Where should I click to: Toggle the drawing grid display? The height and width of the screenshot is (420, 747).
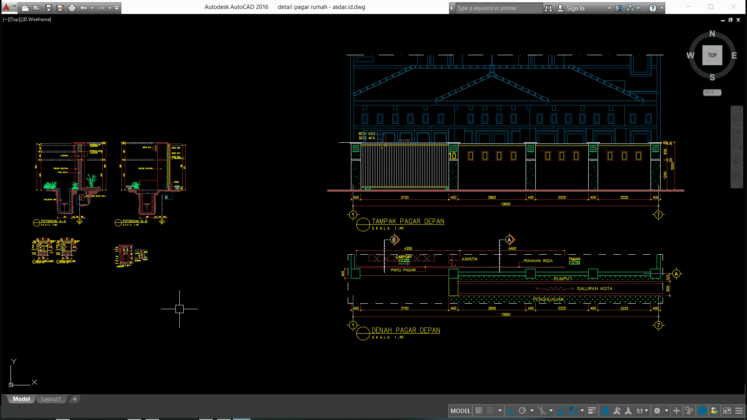(x=479, y=410)
